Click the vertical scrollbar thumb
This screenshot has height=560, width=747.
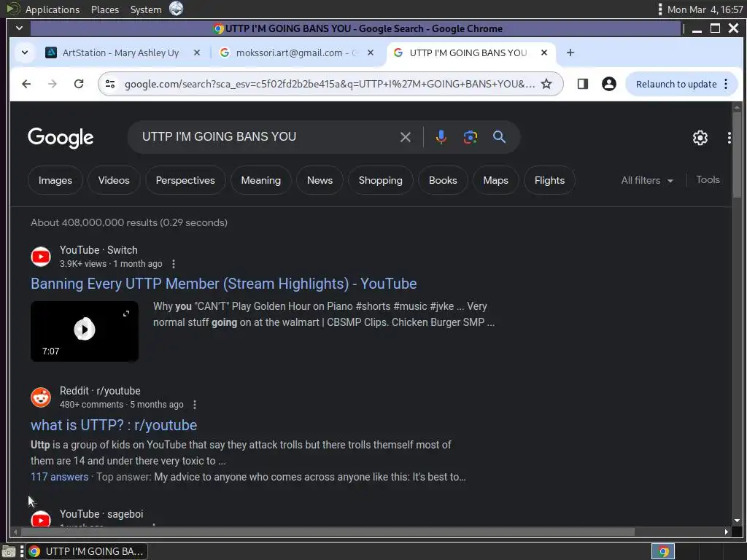tap(737, 156)
